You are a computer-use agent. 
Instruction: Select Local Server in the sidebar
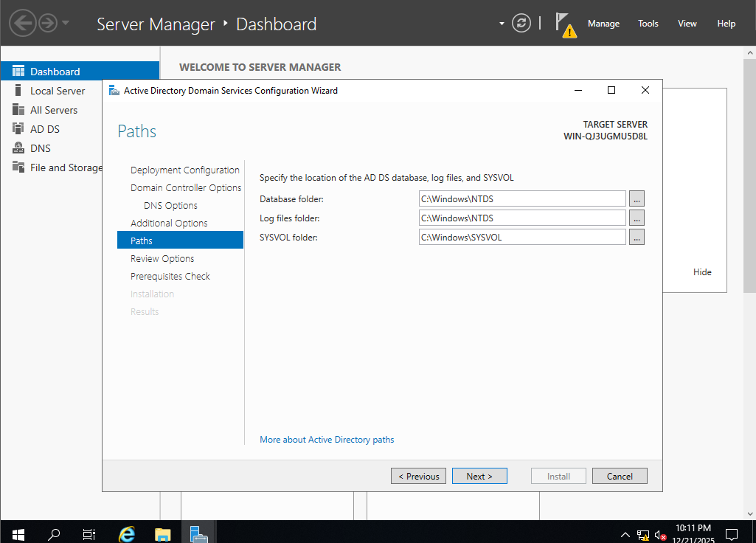(58, 91)
